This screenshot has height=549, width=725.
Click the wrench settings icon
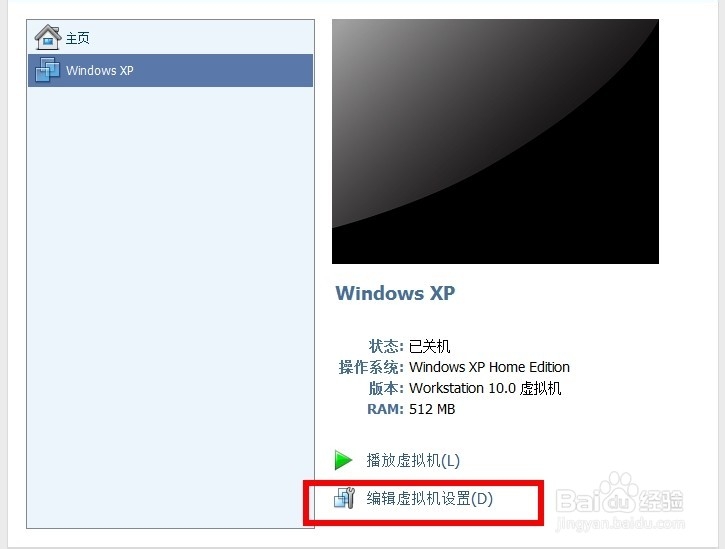click(344, 498)
